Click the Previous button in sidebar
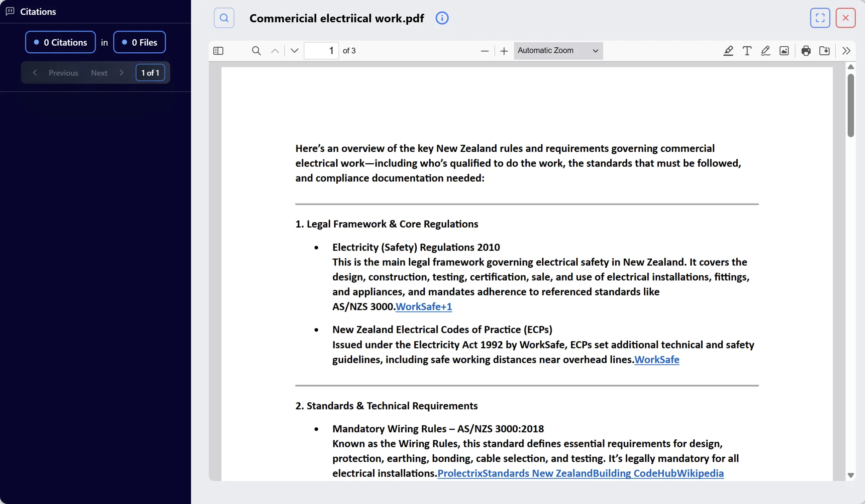Screen dimensions: 865x504 coord(63,72)
